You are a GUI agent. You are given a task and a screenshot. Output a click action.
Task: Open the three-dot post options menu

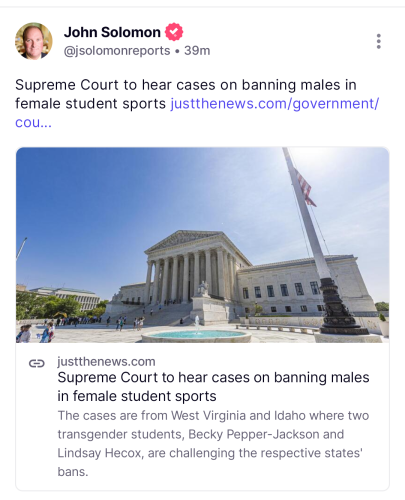point(378,41)
